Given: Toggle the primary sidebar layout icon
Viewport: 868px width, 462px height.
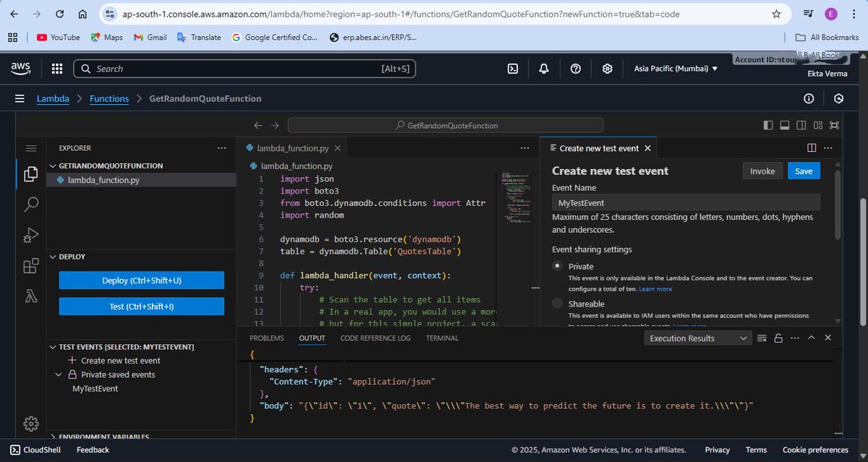Looking at the screenshot, I should point(768,125).
